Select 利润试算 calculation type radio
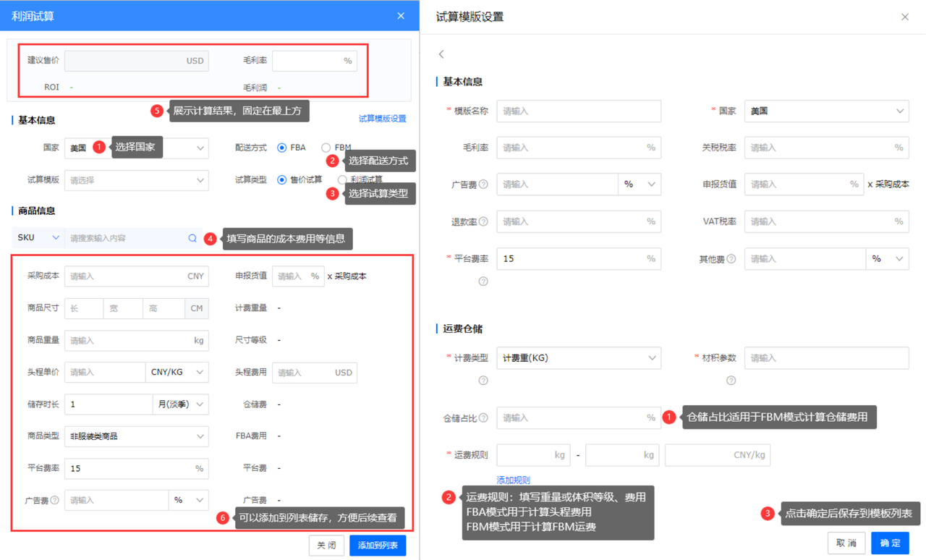 tap(342, 179)
